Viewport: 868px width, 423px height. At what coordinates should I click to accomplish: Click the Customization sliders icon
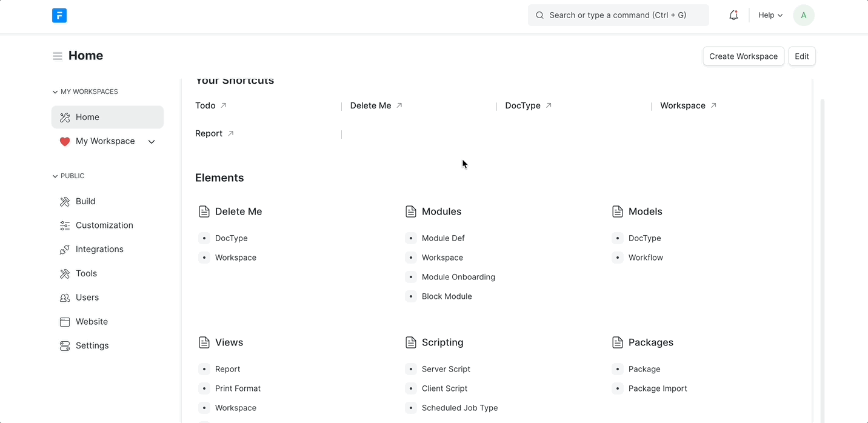click(x=65, y=225)
